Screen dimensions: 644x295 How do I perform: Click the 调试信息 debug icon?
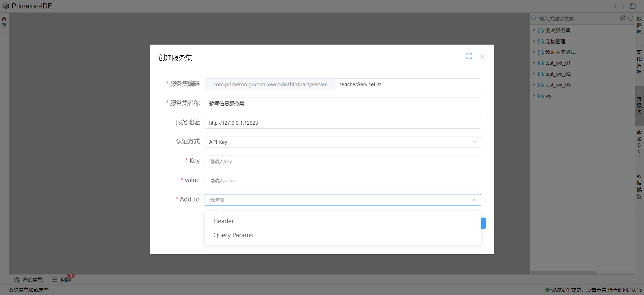coord(17,280)
